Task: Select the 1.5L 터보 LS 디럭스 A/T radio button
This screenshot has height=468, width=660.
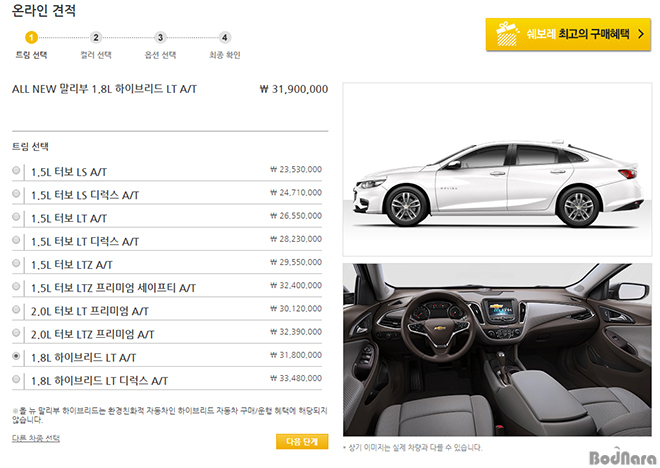Action: pos(16,194)
